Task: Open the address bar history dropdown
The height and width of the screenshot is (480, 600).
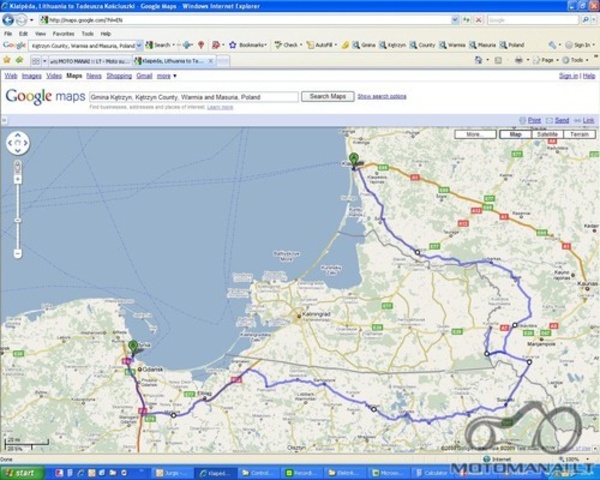Action: [455, 20]
